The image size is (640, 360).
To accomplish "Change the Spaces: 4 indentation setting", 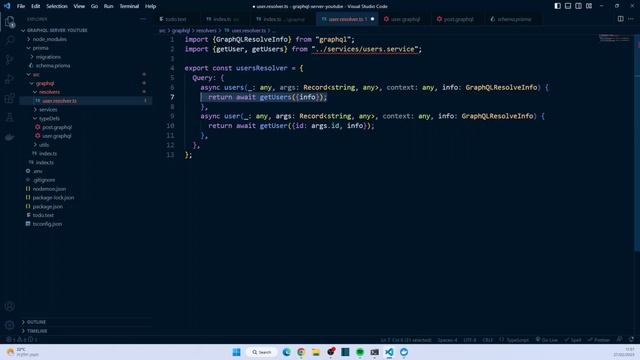I will pyautogui.click(x=447, y=340).
